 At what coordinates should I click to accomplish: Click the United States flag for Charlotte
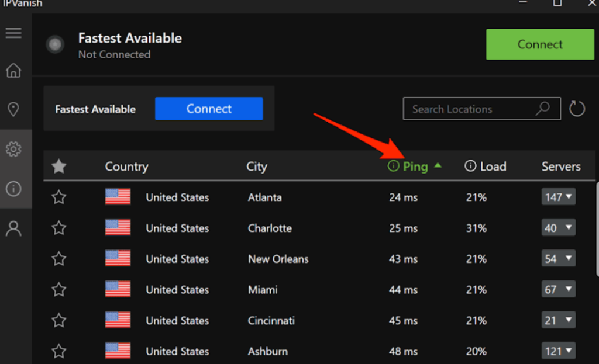click(x=118, y=228)
